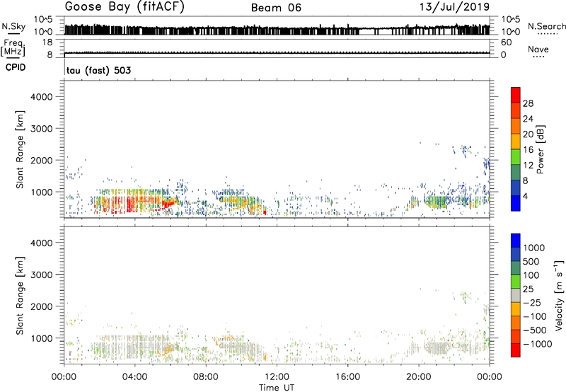Click the "tau (fast) 503" text

point(98,70)
